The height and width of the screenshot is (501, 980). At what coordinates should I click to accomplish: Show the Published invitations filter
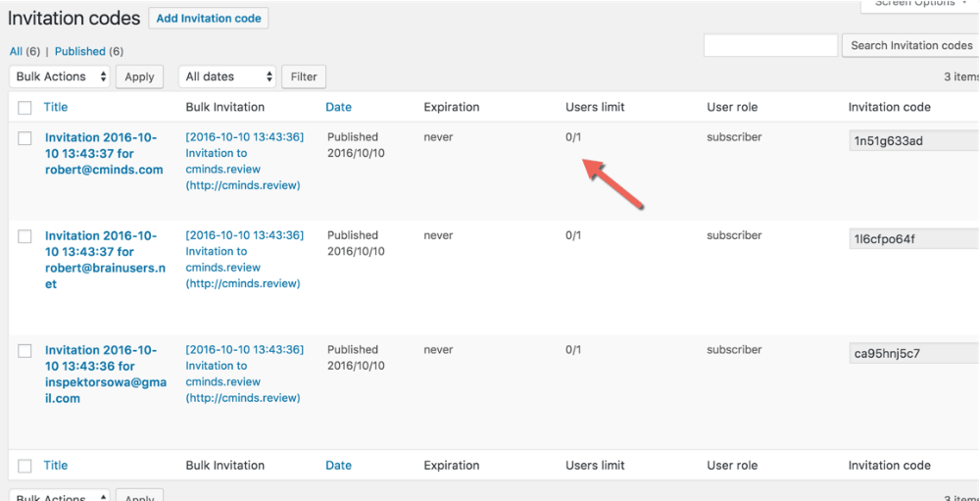click(x=79, y=51)
